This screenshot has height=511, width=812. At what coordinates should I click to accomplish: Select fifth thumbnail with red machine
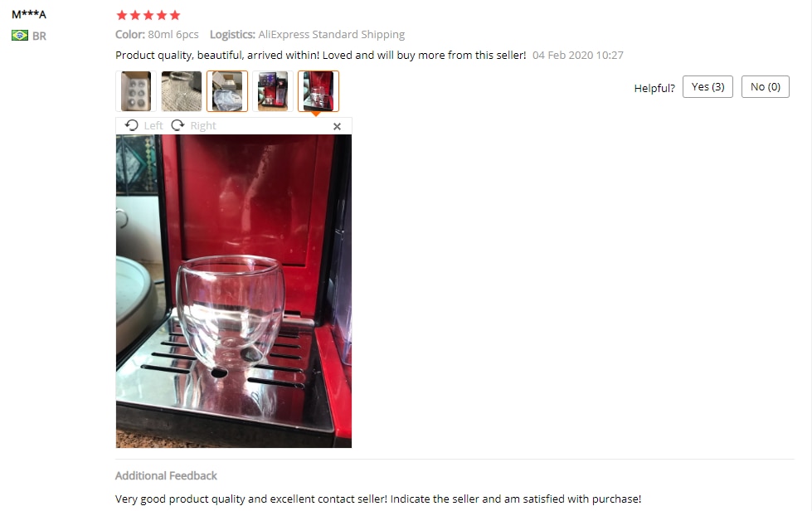click(318, 91)
